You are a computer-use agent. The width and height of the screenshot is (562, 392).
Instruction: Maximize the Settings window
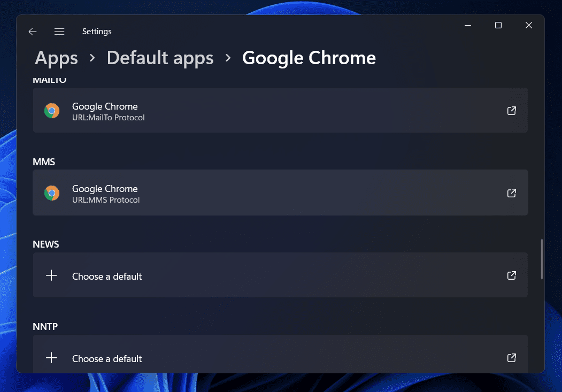click(498, 25)
